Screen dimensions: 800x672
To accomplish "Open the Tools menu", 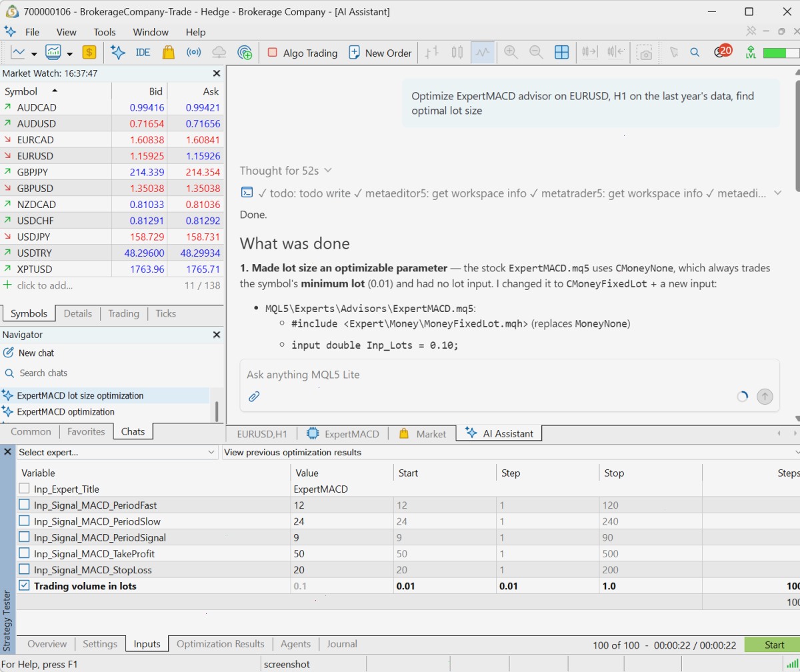I will tap(105, 32).
